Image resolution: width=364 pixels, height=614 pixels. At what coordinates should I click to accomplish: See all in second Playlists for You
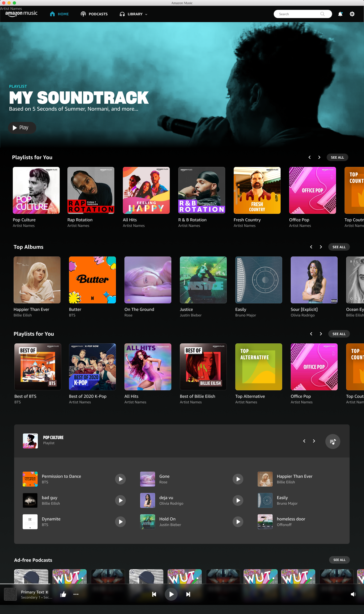pyautogui.click(x=339, y=334)
